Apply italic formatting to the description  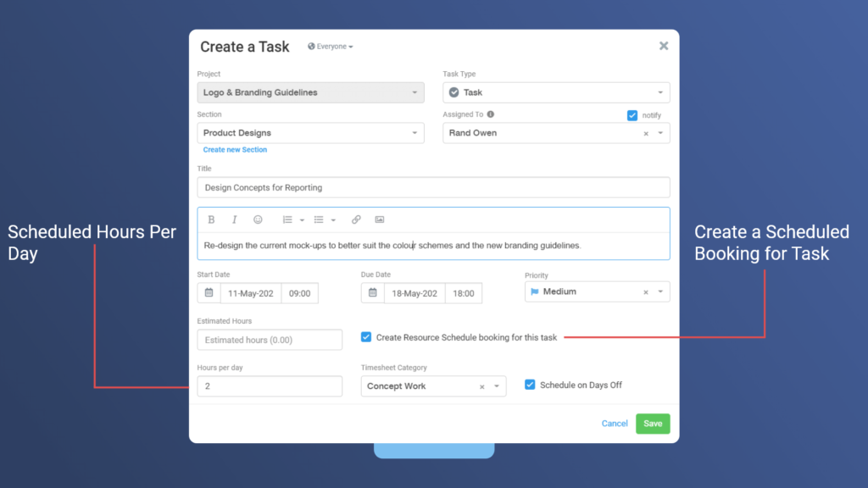[234, 219]
